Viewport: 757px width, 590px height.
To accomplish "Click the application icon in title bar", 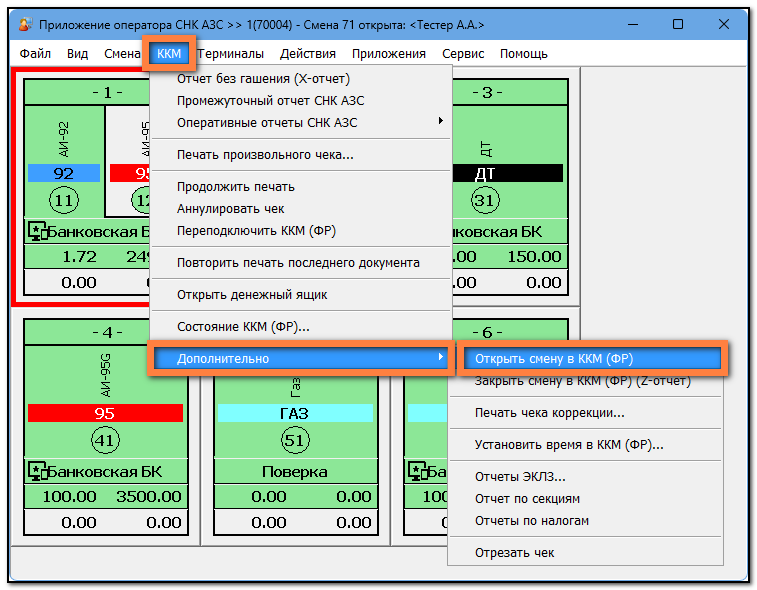I will click(25, 24).
